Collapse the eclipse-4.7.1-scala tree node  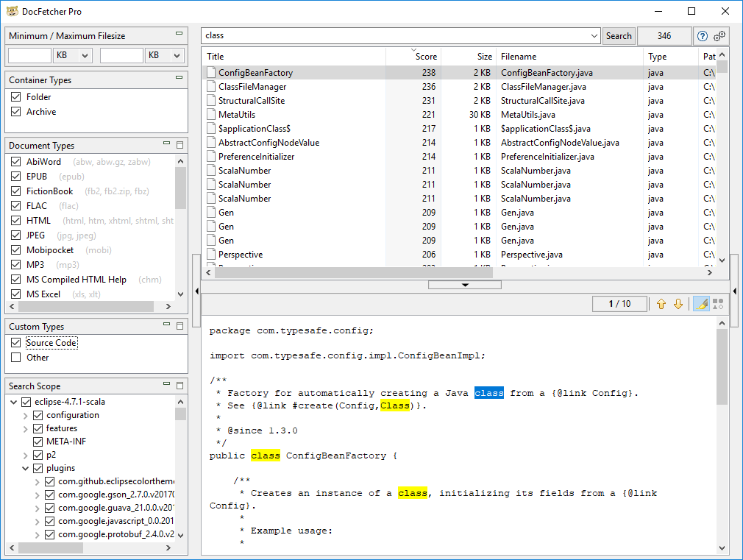14,402
